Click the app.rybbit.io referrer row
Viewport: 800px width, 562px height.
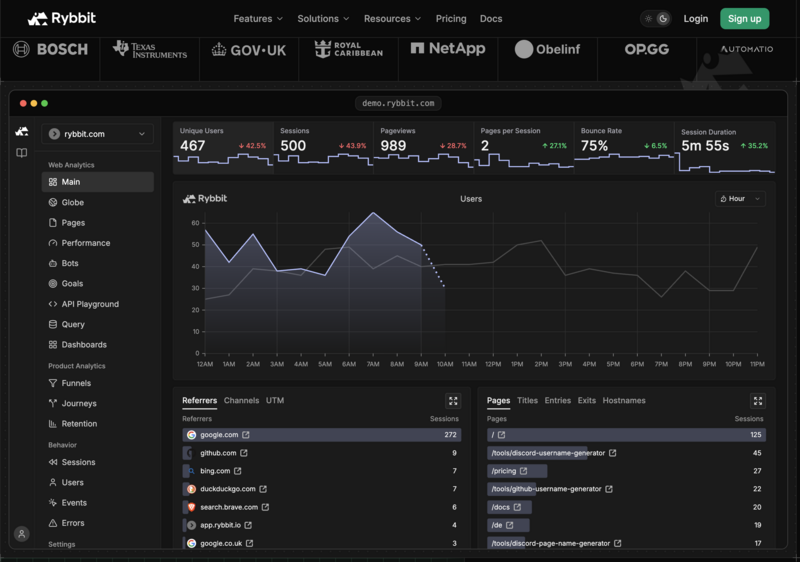(x=322, y=525)
